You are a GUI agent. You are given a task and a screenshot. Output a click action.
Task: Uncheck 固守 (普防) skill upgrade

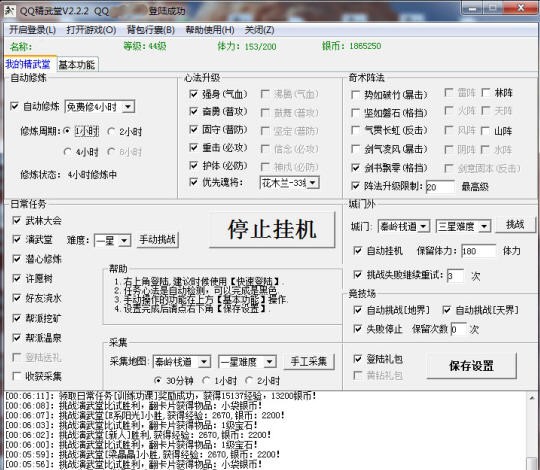click(194, 129)
